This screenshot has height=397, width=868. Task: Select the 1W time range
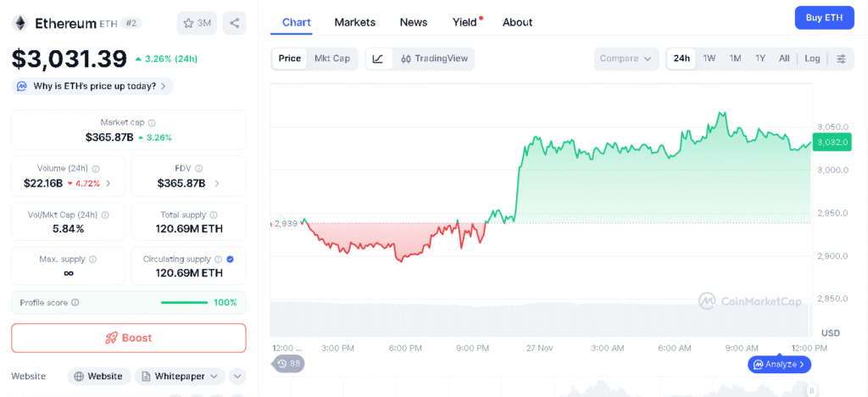click(709, 59)
